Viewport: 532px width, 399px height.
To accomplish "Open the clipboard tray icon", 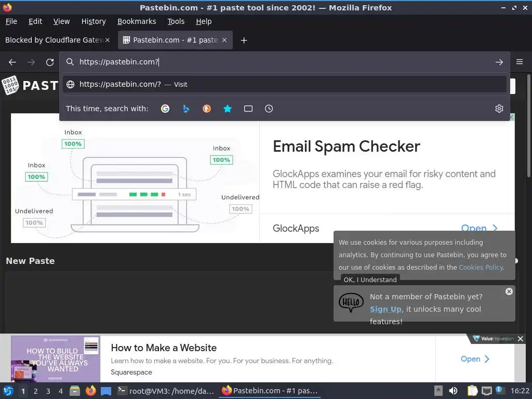I will 472,391.
